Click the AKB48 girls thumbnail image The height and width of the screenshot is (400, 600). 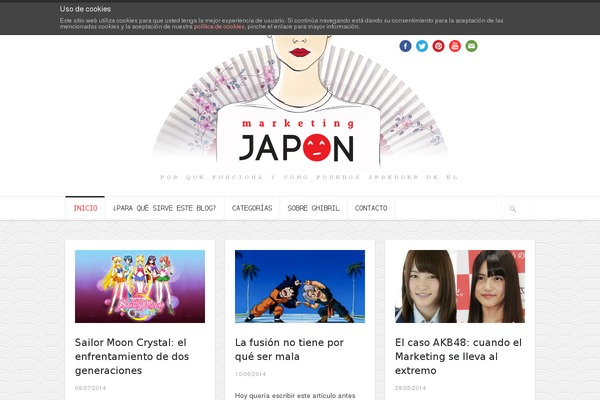point(460,286)
